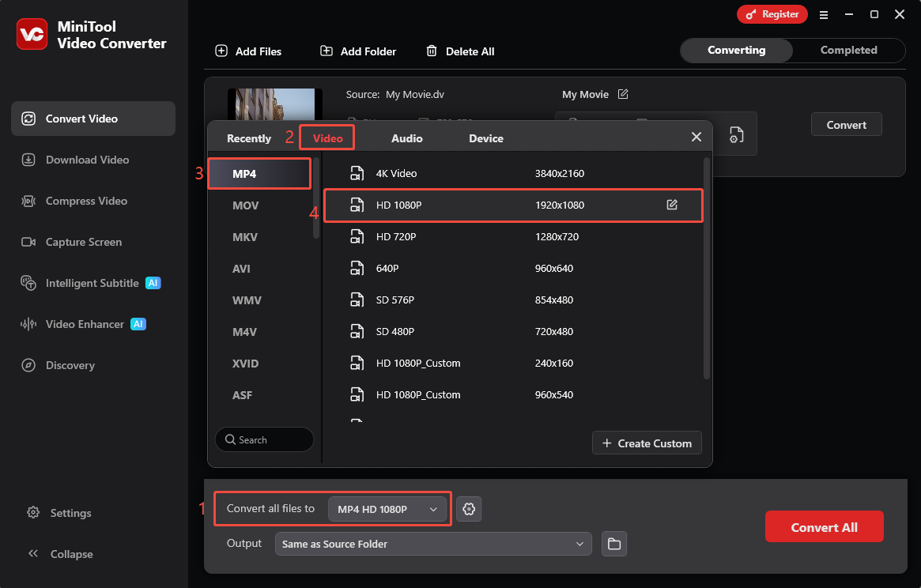Screen dimensions: 921x588
Task: Click the Convert button for My Movie
Action: tap(847, 125)
